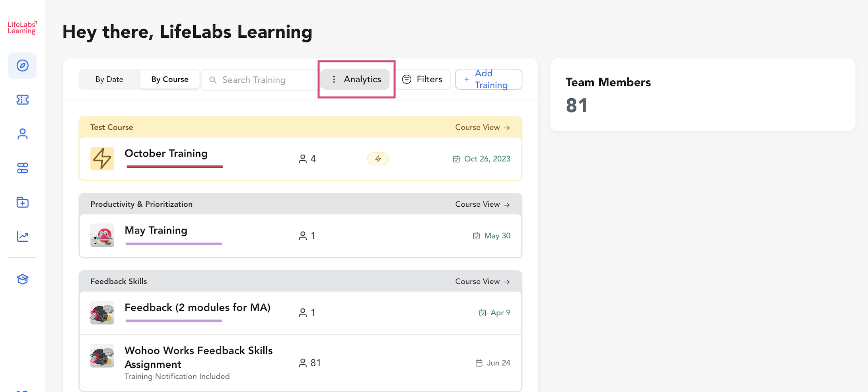This screenshot has height=392, width=868.
Task: Open the toggles settings icon in sidebar
Action: [22, 168]
